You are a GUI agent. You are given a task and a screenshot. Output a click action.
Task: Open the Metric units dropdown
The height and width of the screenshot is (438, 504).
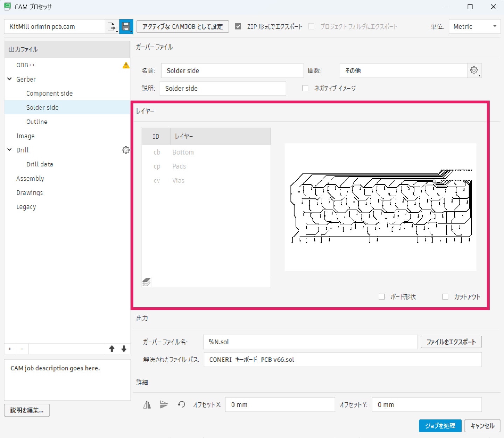click(474, 27)
